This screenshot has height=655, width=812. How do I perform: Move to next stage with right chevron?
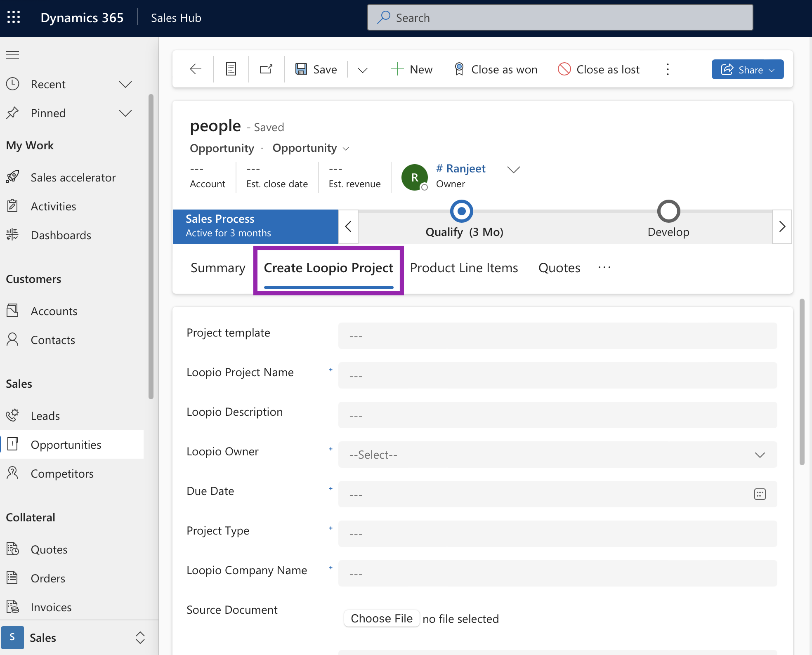(782, 226)
